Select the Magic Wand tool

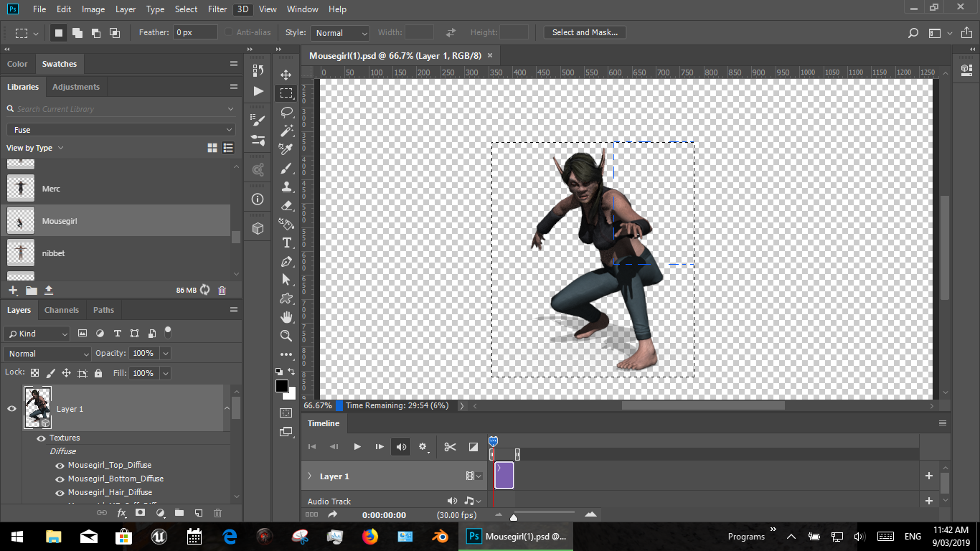point(286,131)
